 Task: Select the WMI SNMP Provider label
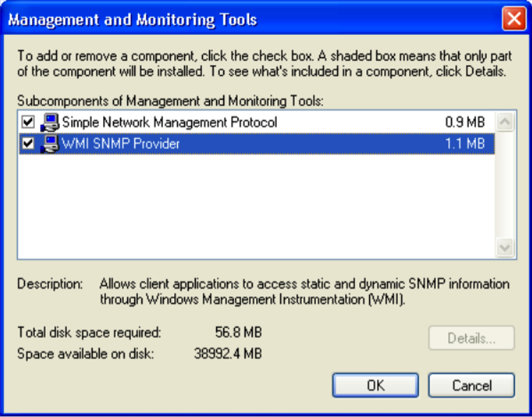(121, 143)
